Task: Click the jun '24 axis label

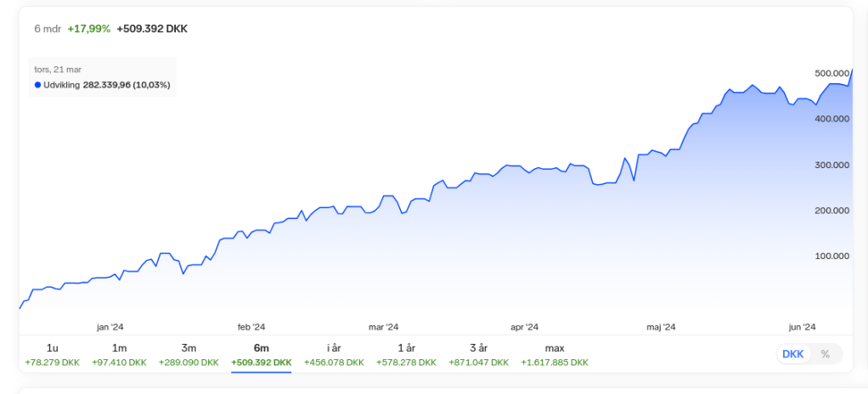Action: (802, 327)
